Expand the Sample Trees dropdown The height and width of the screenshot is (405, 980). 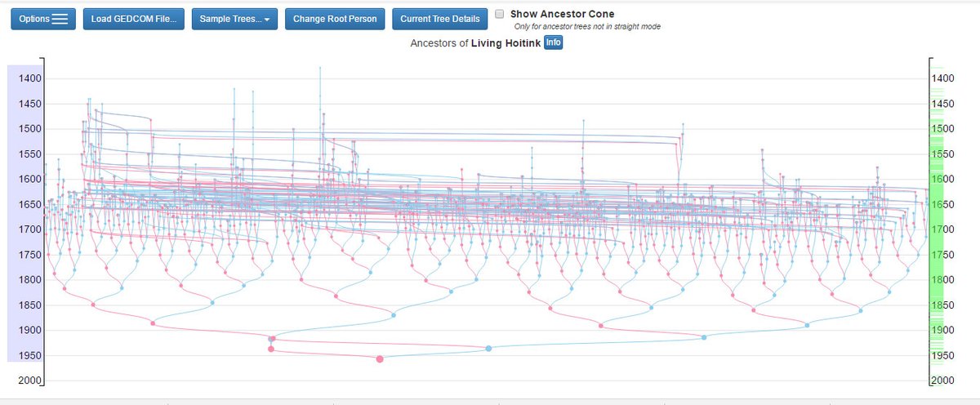tap(235, 18)
